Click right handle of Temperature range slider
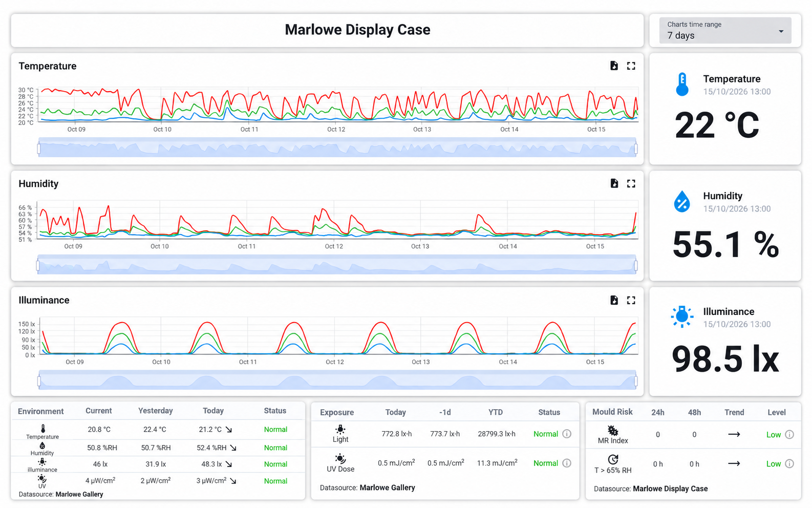This screenshot has height=508, width=812. 636,149
